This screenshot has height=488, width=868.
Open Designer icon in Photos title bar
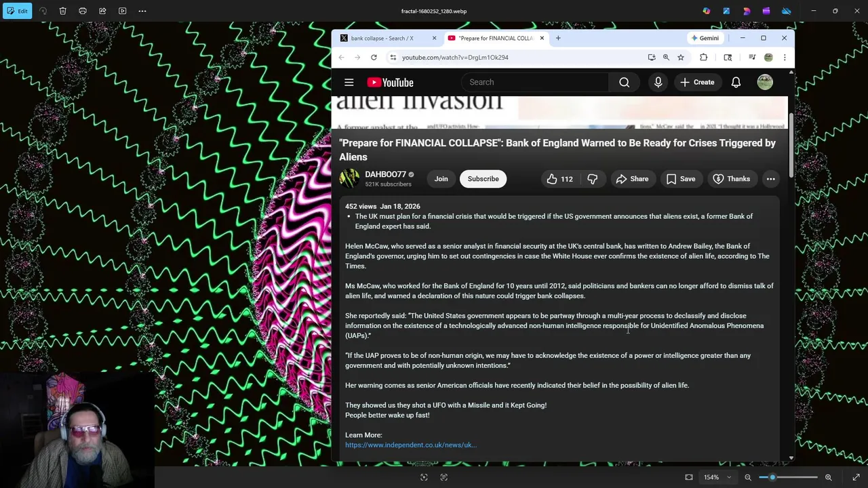726,11
